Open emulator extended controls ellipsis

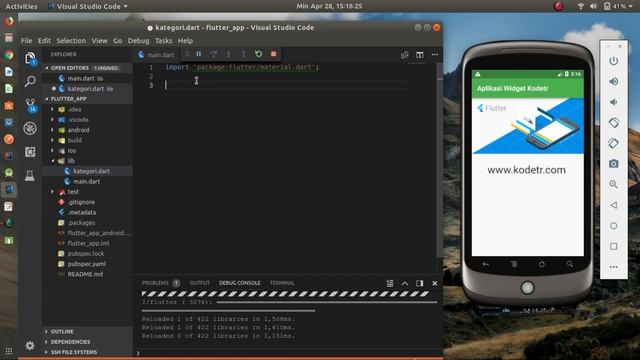tap(613, 267)
